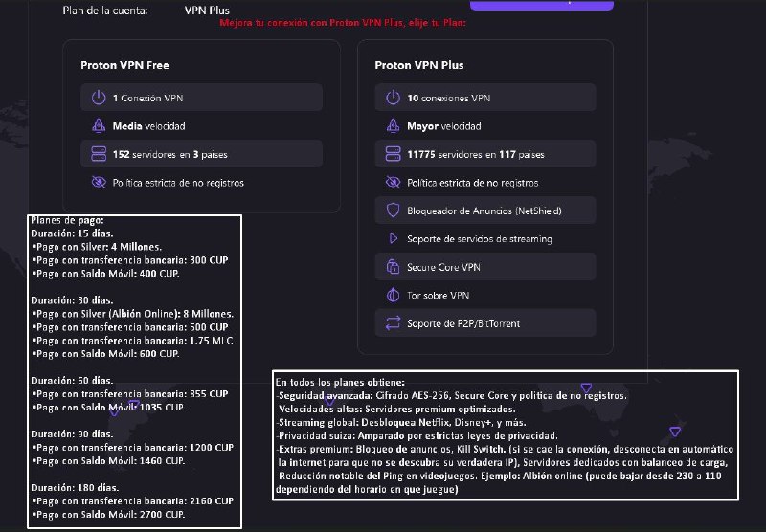Click the red Mejora tu conexión text
766x532 pixels.
click(x=343, y=23)
